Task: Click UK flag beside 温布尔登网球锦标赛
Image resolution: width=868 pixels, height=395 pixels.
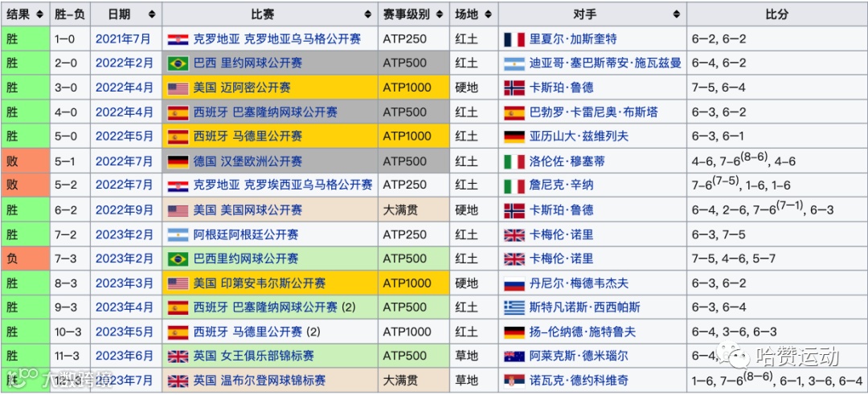Action: [x=178, y=381]
